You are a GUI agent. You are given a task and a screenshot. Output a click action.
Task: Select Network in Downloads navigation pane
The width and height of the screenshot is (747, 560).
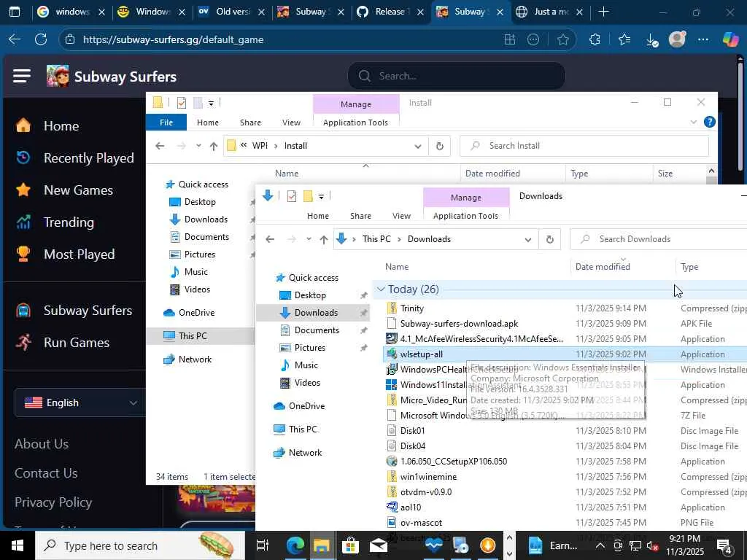click(x=305, y=453)
